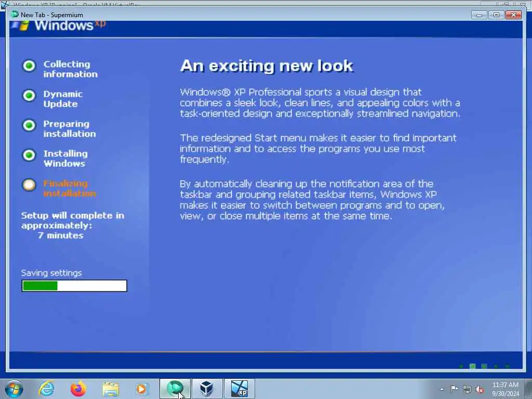
Task: Click the Saving settings progress bar
Action: coord(74,286)
